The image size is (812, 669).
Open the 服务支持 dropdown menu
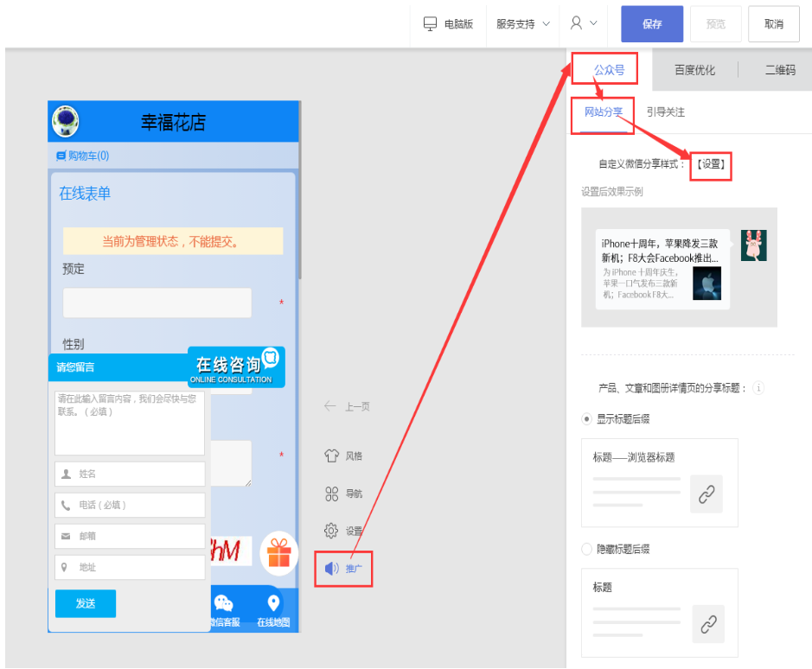[x=522, y=24]
